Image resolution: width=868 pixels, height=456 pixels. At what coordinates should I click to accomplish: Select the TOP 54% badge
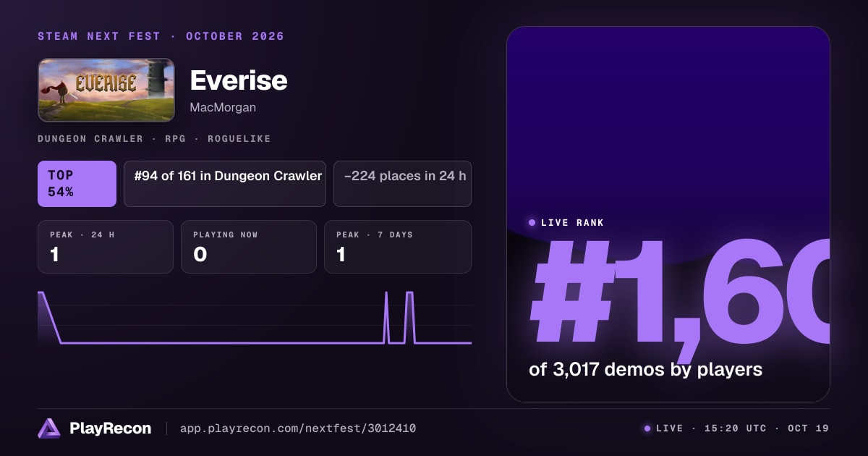(x=77, y=184)
